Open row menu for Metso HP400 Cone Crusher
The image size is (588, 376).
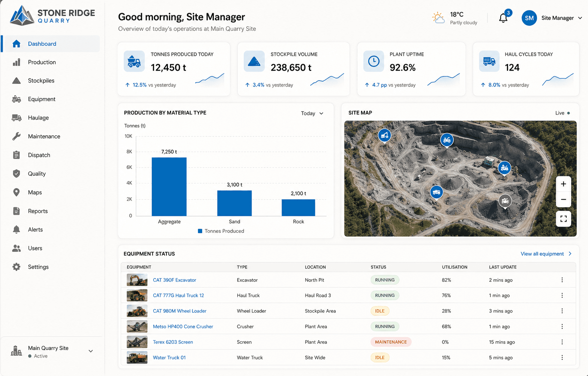(x=562, y=327)
